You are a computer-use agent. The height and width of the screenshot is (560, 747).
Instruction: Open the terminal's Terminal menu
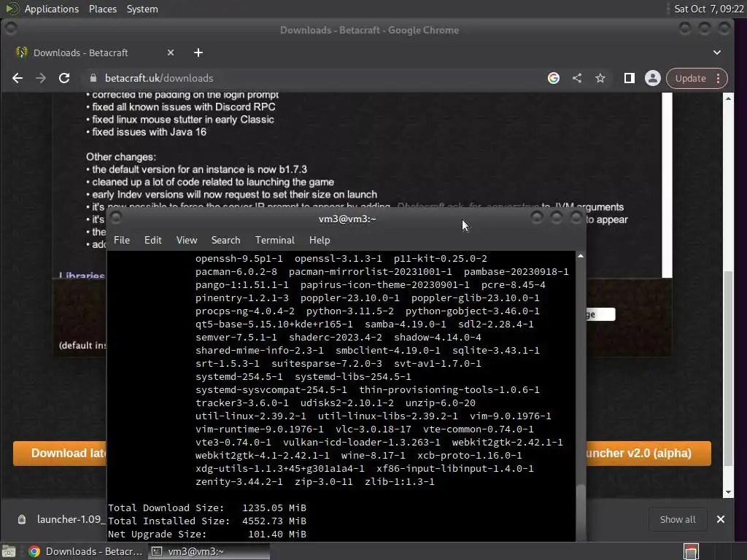point(275,240)
